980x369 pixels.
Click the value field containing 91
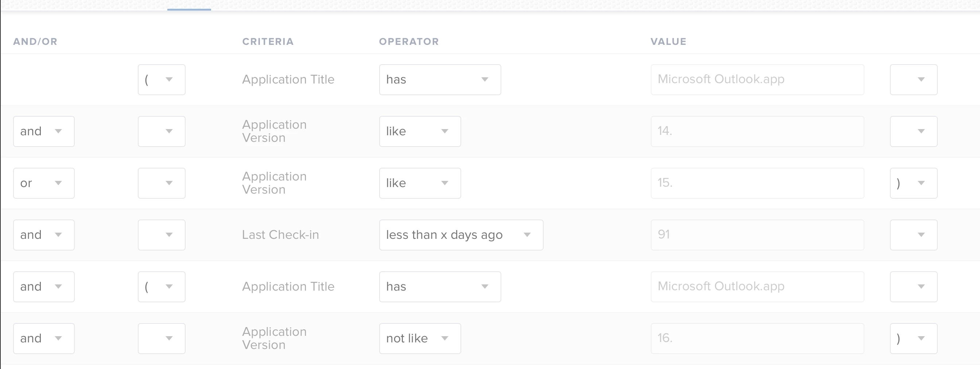[757, 235]
